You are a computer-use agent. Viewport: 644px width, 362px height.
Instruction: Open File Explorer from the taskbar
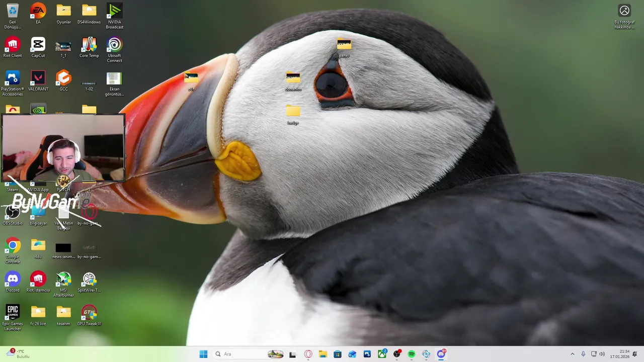tap(323, 354)
